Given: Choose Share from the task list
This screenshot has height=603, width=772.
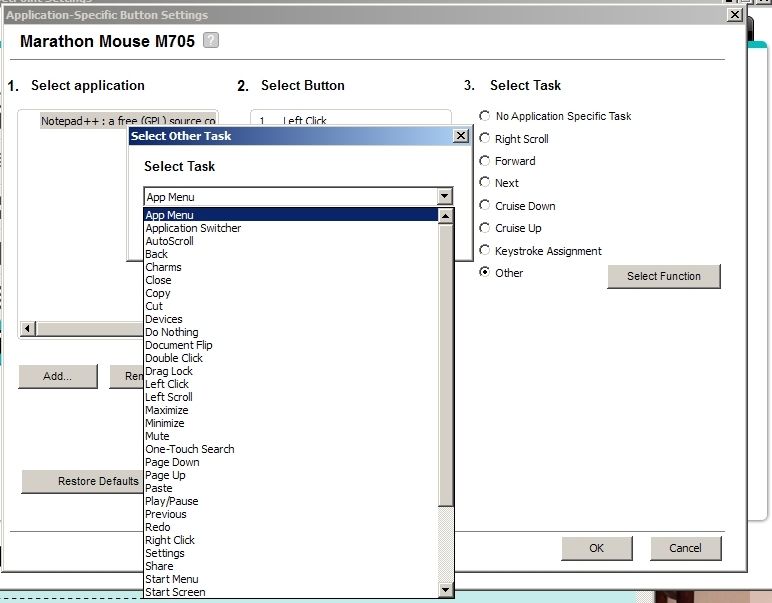Looking at the screenshot, I should click(x=290, y=566).
